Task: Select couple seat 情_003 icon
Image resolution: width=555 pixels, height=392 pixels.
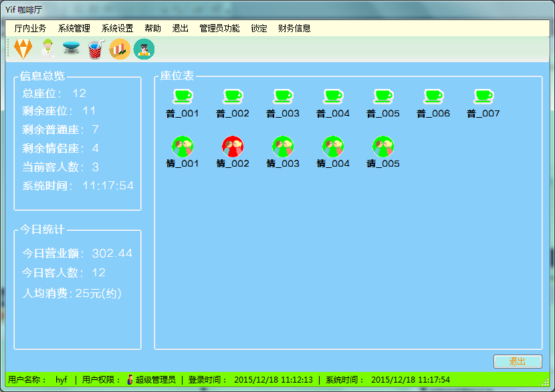Action: (283, 146)
